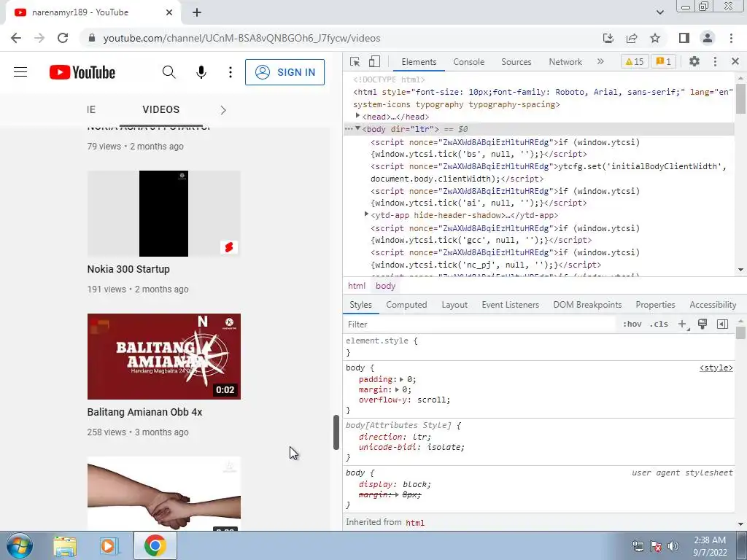This screenshot has height=560, width=747.
Task: Toggle the computed styles sidebar
Action: pos(723,324)
